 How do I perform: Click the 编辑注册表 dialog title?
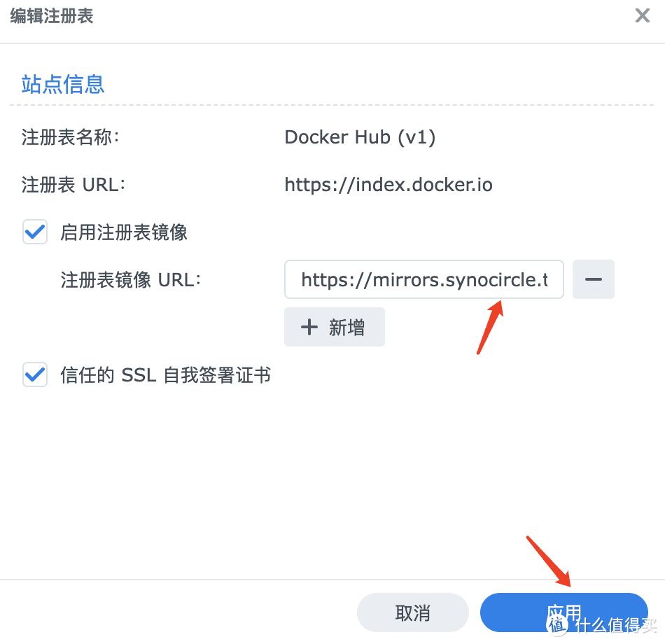tap(51, 15)
